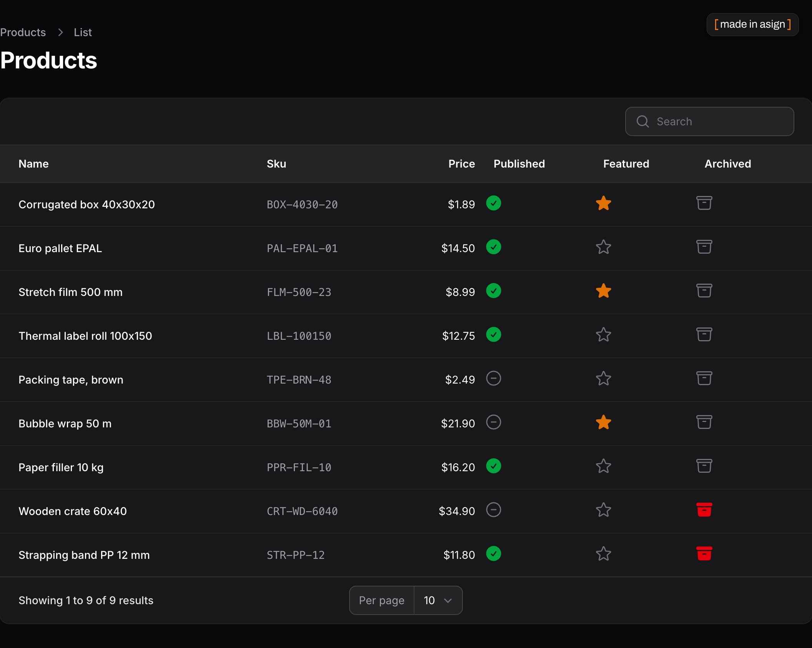Click the empty featured star for Packing tape, brown
Viewport: 812px width, 648px height.
tap(603, 379)
